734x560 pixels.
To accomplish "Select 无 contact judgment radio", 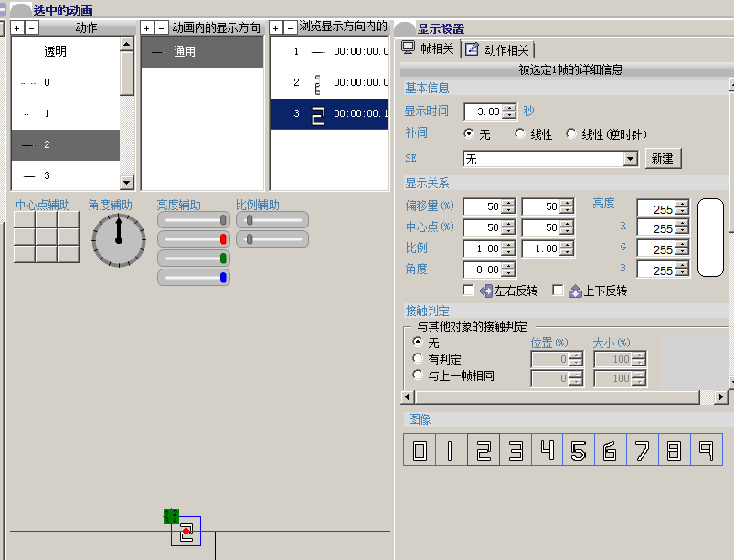I will [x=418, y=342].
